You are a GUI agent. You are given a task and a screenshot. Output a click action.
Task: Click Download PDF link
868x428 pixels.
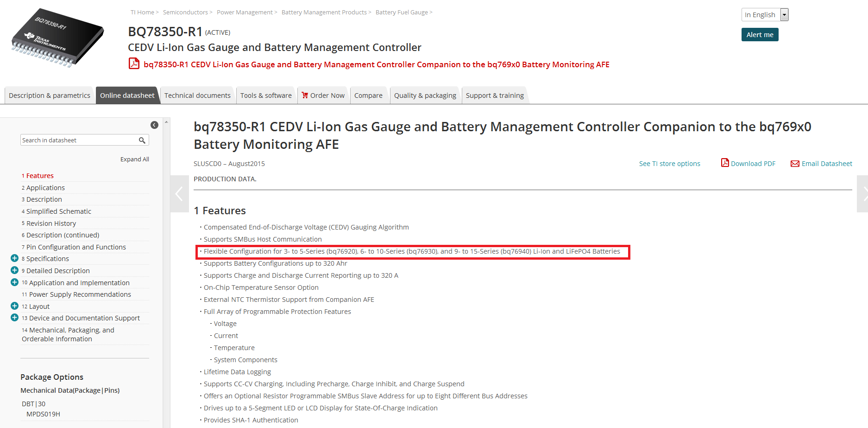tap(753, 164)
